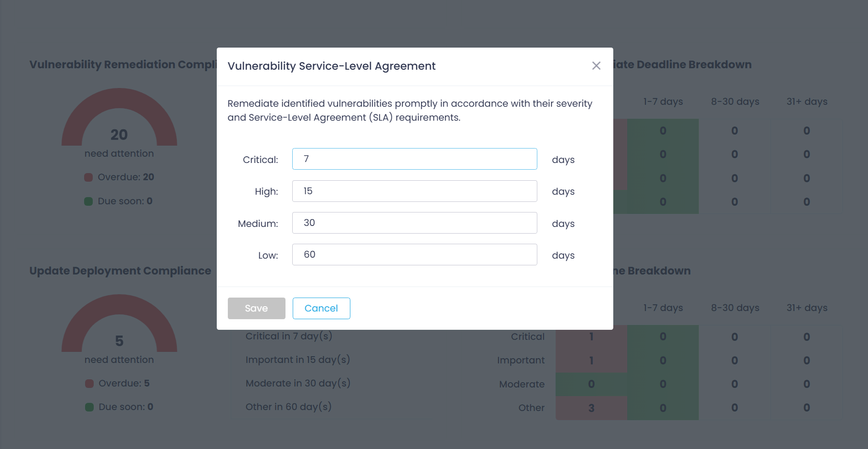868x449 pixels.
Task: Click the Medium days input field
Action: point(414,223)
